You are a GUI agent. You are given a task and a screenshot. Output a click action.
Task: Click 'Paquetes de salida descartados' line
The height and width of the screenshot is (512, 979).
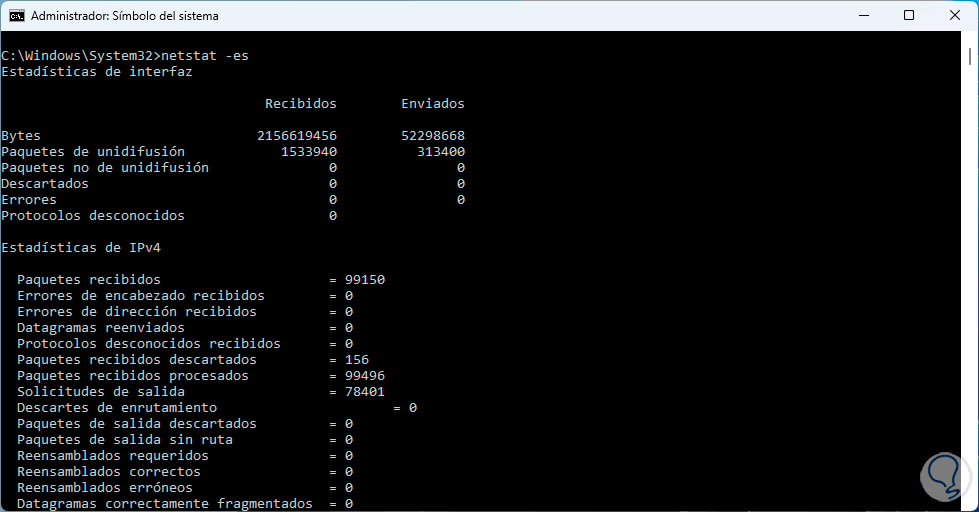coord(185,424)
